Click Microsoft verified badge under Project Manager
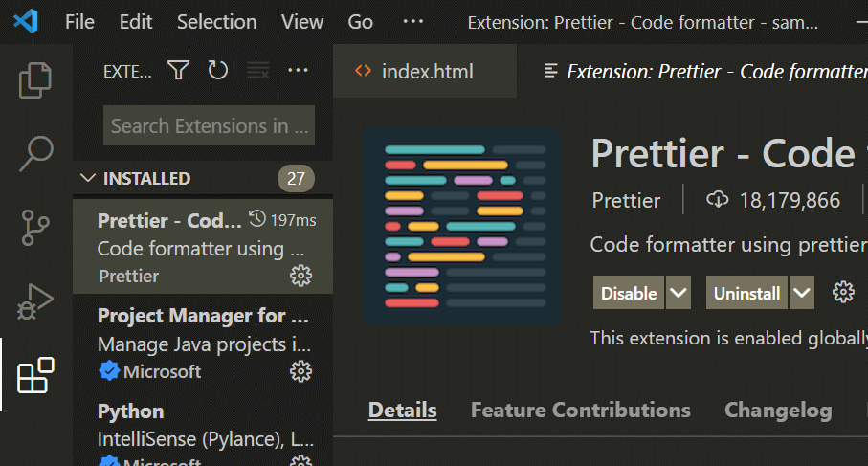The image size is (868, 466). click(110, 371)
